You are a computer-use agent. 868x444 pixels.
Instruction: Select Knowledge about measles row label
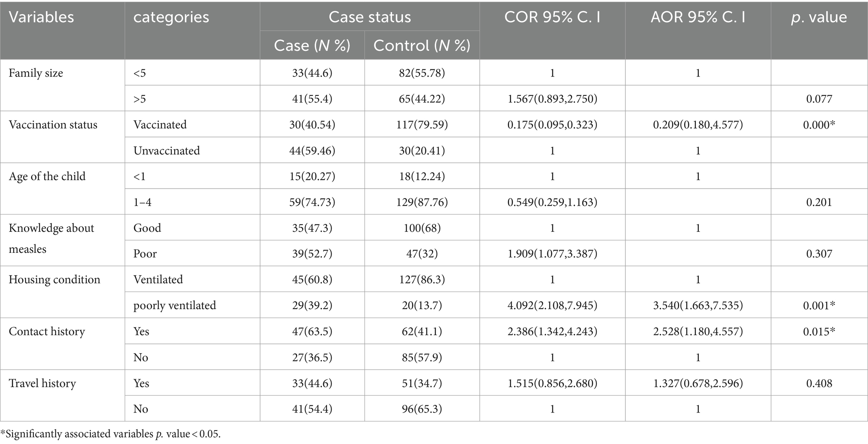[51, 239]
